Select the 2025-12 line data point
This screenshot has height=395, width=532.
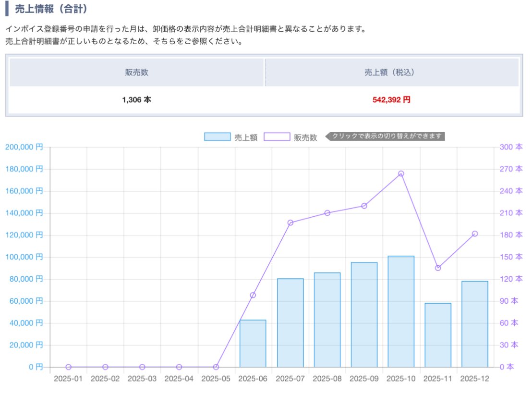475,234
